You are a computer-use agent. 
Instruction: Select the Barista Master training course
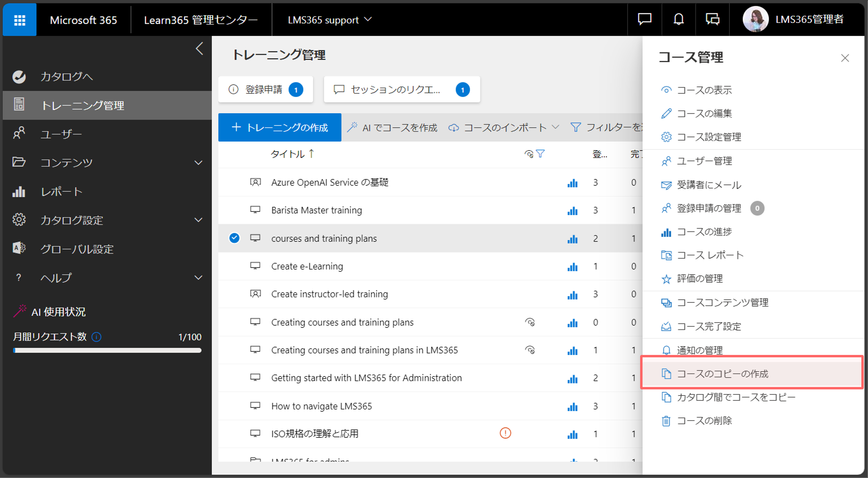click(x=317, y=210)
